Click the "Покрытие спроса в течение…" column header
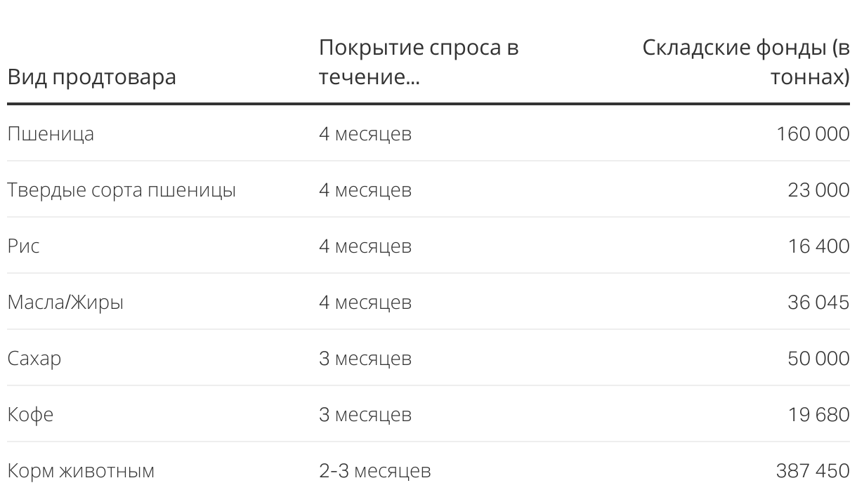Screen dimensions: 857x504 [419, 62]
